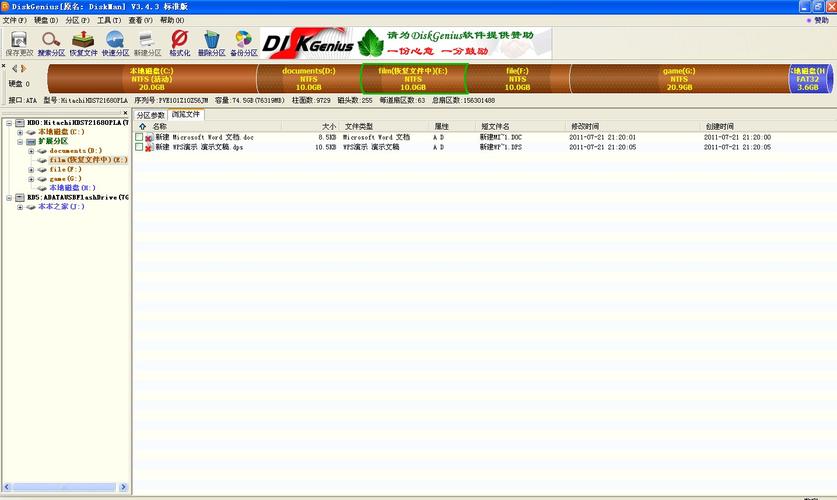Select the 本地磁盘(C:) 20.0GB partition bar
Screen dimensions: 837x500
[152, 79]
